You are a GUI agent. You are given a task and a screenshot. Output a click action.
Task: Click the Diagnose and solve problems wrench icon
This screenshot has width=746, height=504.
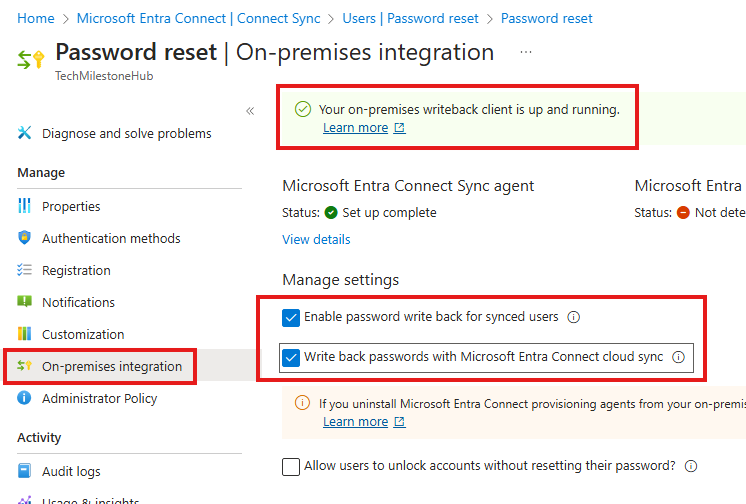coord(25,133)
